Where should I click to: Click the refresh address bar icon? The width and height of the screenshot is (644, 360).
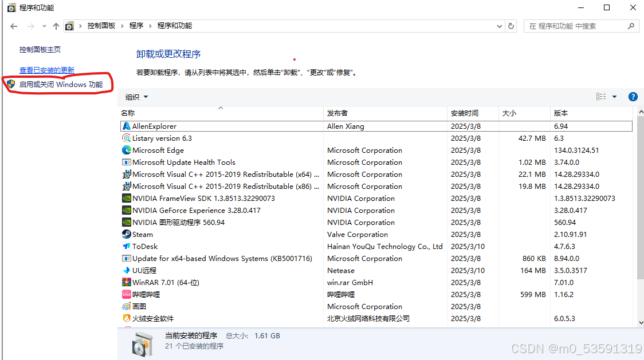click(511, 26)
